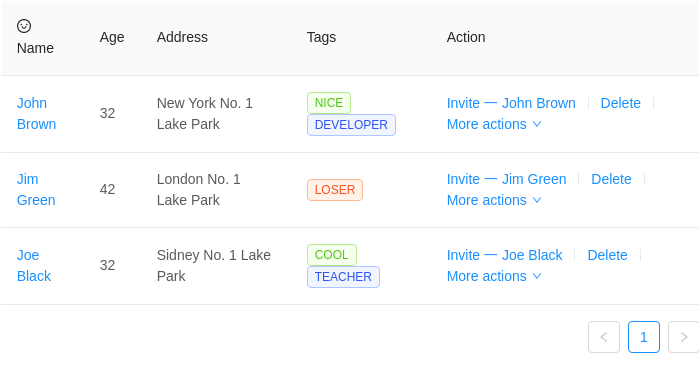Viewport: 699px width, 368px height.
Task: Invite John Brown via action link
Action: tap(511, 103)
